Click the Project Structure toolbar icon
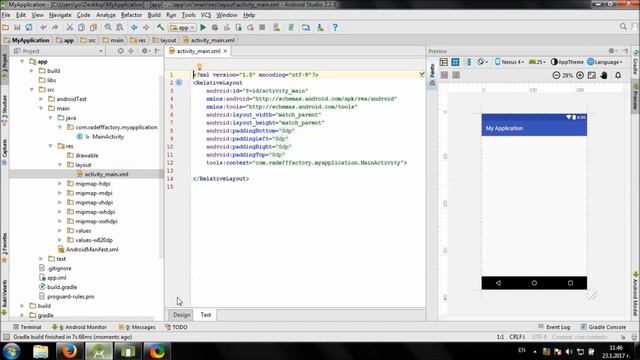640x360 pixels. 306,27
